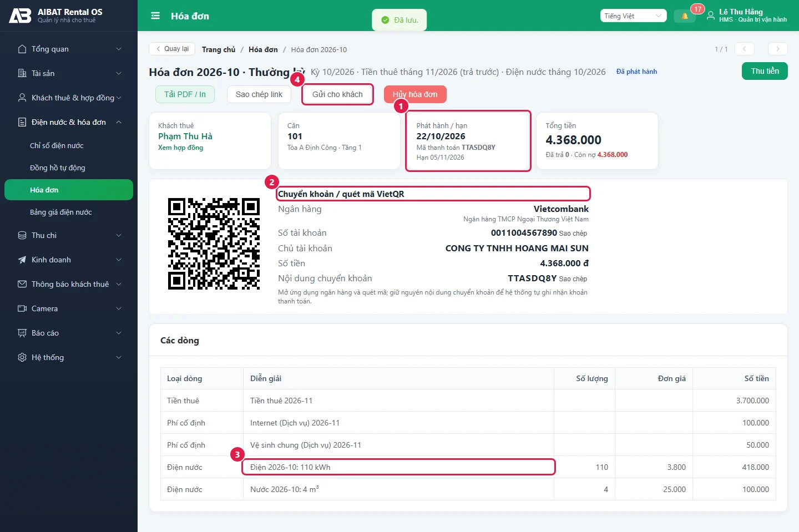The width and height of the screenshot is (799, 532).
Task: Click Hóa đơn breadcrumb link
Action: [x=263, y=49]
